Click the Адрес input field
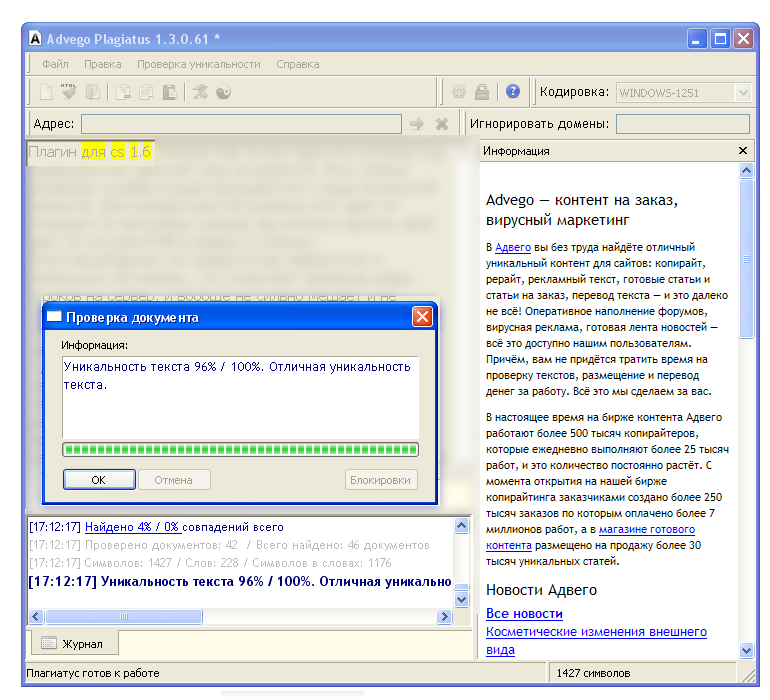The width and height of the screenshot is (770, 700). coord(241,124)
